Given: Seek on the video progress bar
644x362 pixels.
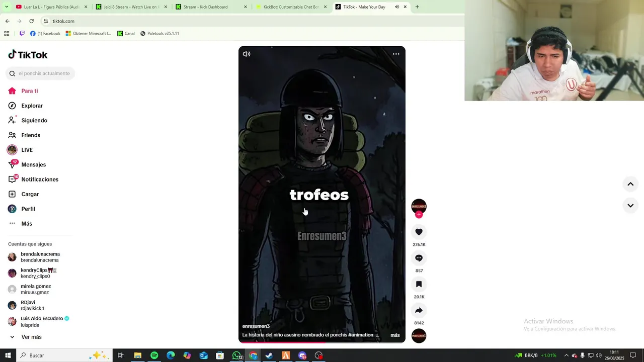Looking at the screenshot, I should click(x=322, y=342).
